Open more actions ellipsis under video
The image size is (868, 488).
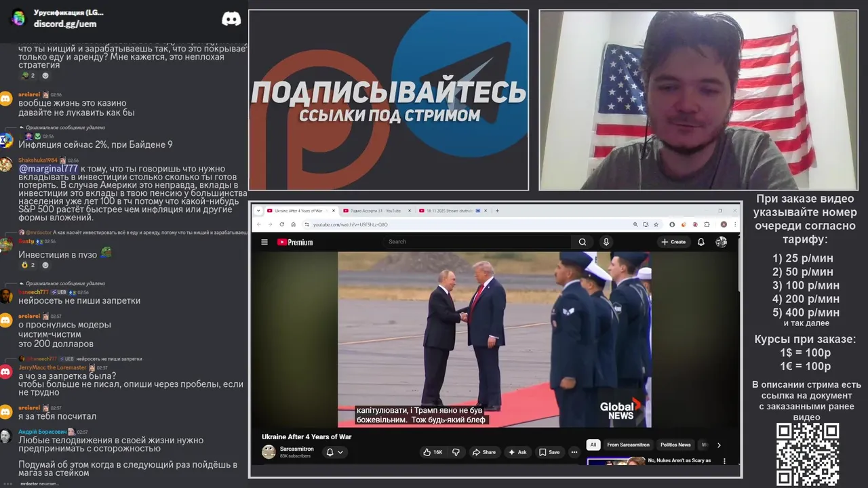pyautogui.click(x=574, y=452)
